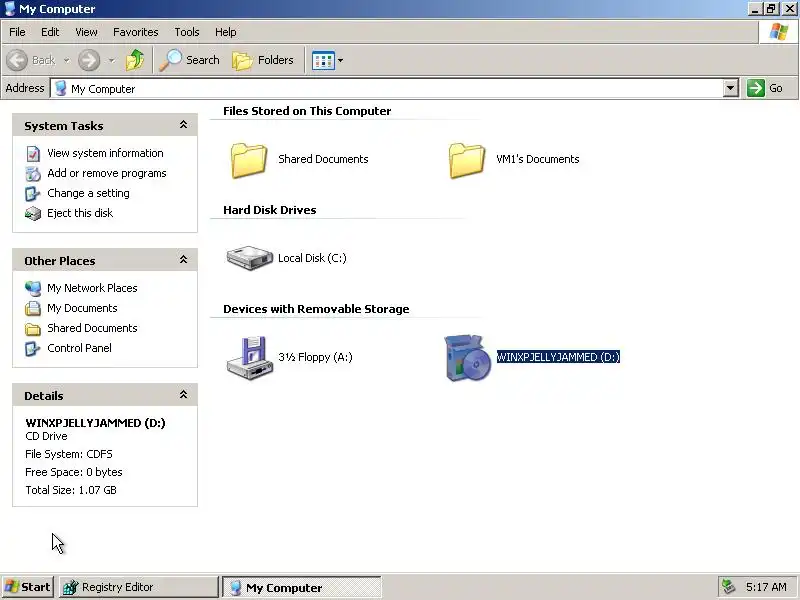Open the Forward history dropdown arrow
The height and width of the screenshot is (600, 800).
click(111, 60)
